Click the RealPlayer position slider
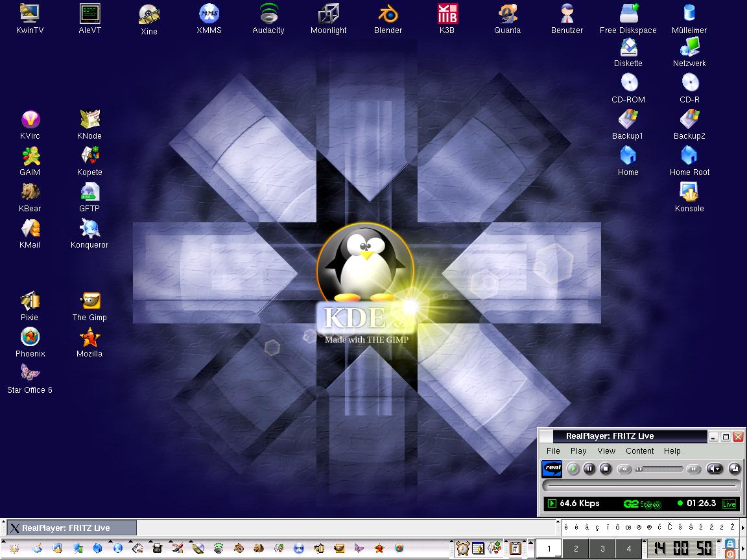 pos(659,469)
